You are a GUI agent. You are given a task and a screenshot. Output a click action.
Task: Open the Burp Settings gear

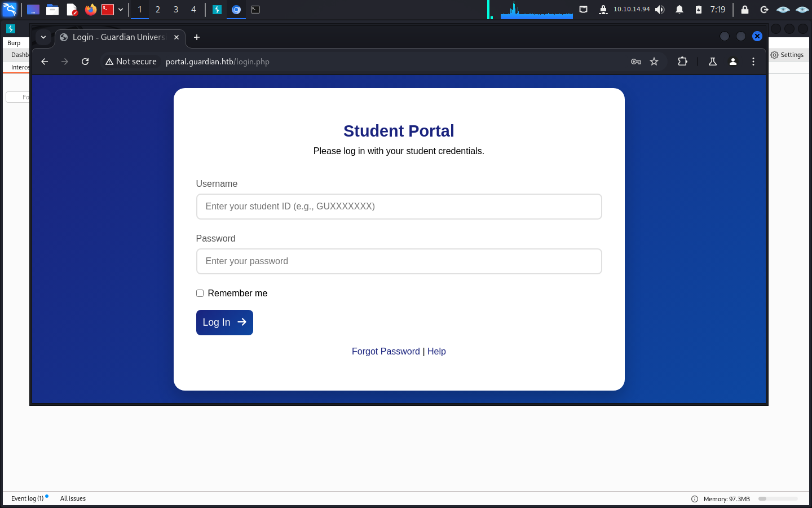click(x=787, y=55)
